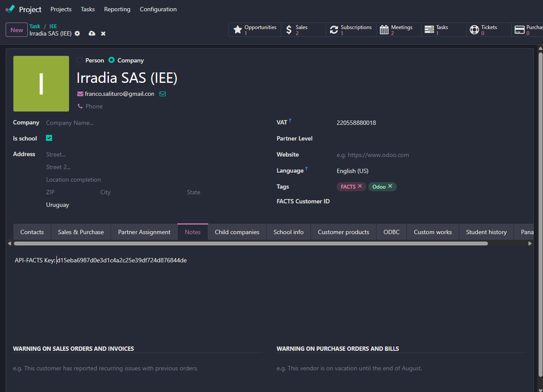Click the horizontal tabs scrollbar
Viewport: 543px width, 392px height.
click(x=251, y=244)
